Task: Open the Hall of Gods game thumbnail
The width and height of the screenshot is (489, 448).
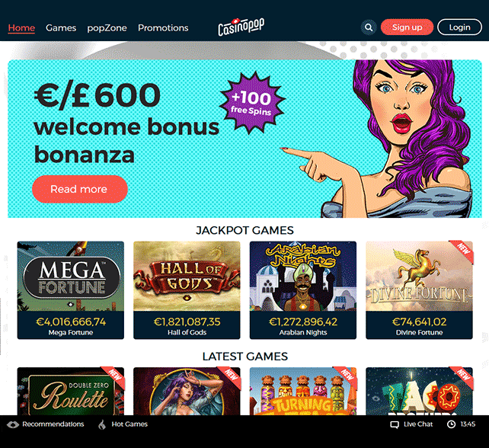Action: pyautogui.click(x=187, y=290)
